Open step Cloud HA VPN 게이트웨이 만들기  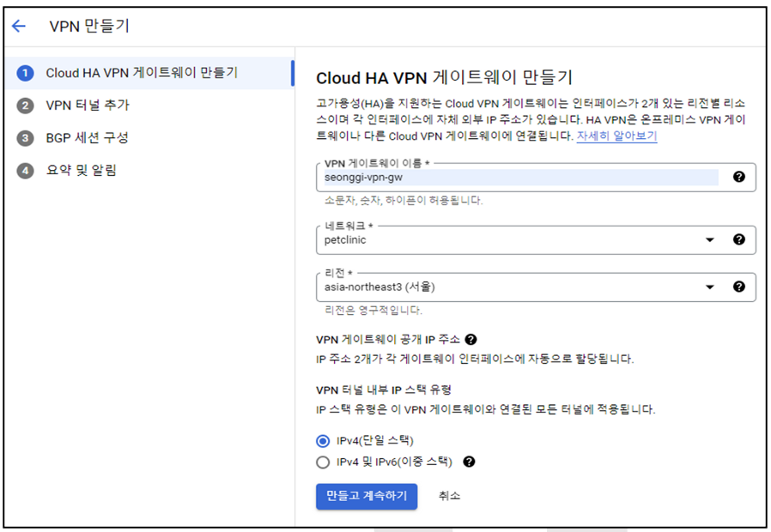tap(149, 73)
